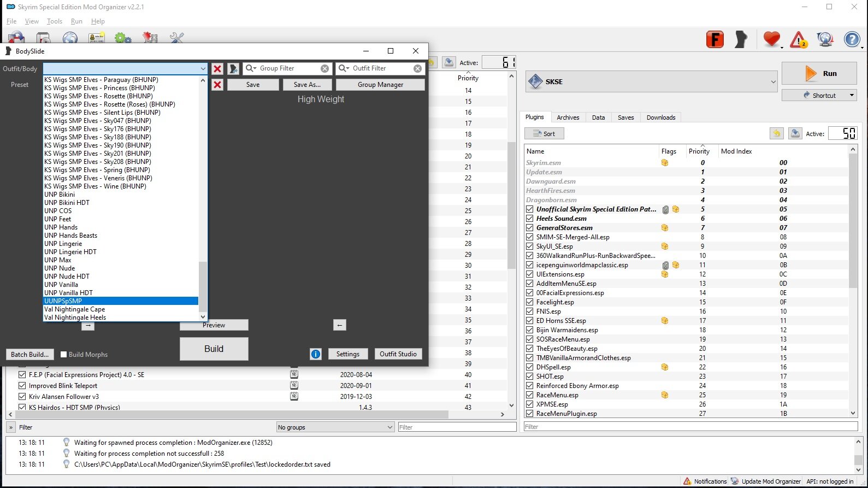Toggle the Build Morphs checkbox
868x488 pixels.
click(63, 355)
